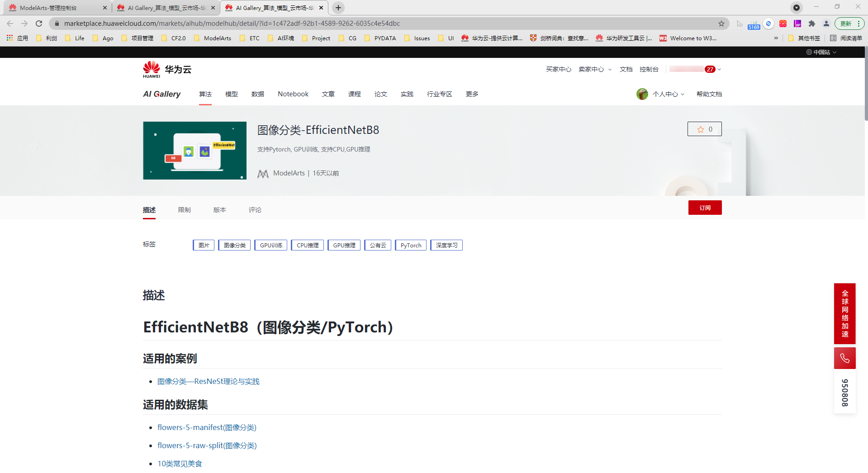Click the GPU训练 tag
The height and width of the screenshot is (473, 868).
tap(271, 245)
